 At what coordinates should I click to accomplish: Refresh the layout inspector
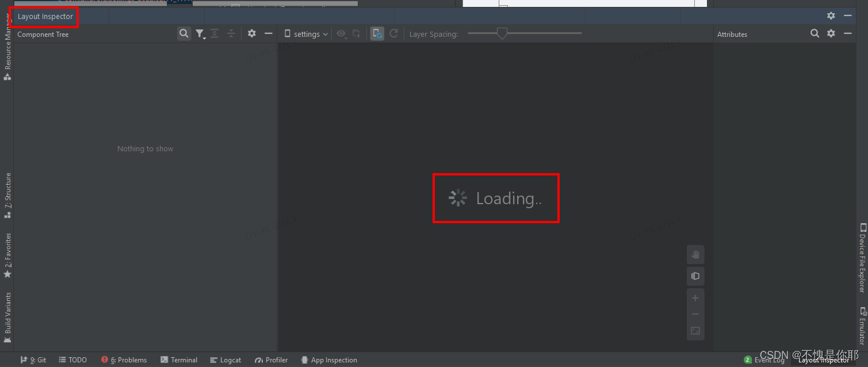click(x=393, y=34)
